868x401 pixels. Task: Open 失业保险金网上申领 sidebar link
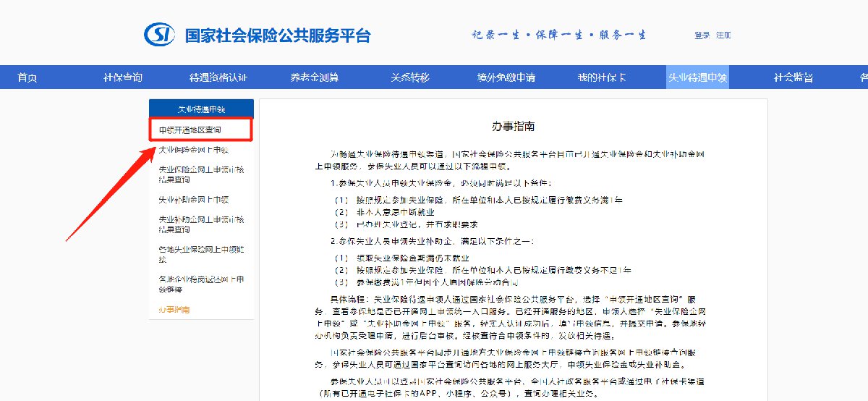193,150
